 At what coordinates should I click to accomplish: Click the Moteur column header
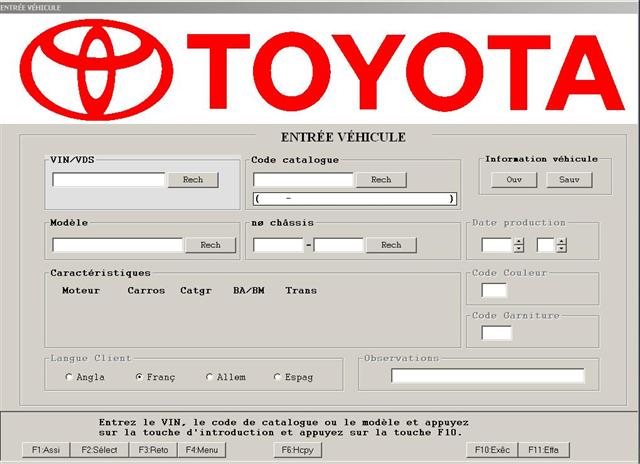pyautogui.click(x=81, y=291)
